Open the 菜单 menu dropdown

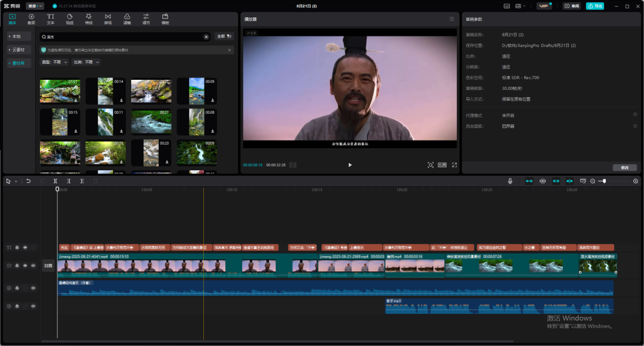[35, 6]
